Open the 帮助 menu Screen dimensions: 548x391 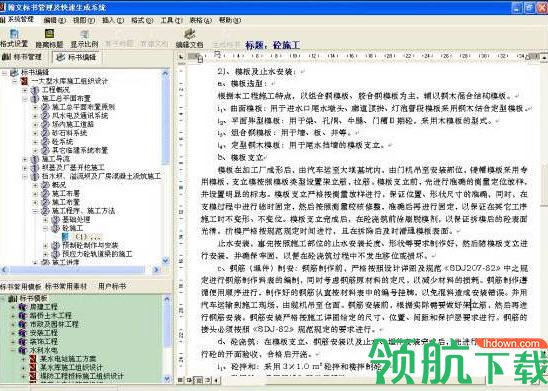pos(230,20)
